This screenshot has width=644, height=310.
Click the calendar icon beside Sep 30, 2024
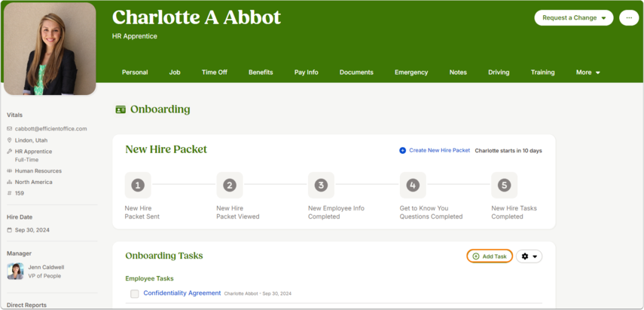point(10,230)
